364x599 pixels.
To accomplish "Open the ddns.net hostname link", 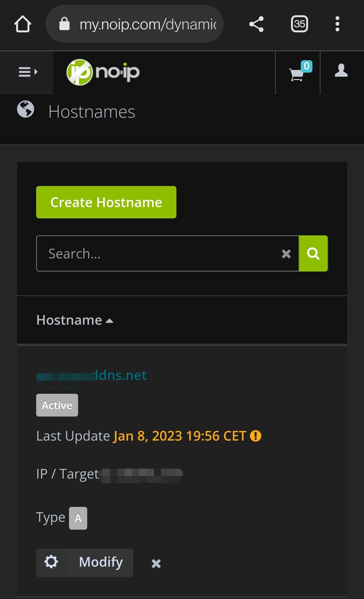I will pos(92,375).
